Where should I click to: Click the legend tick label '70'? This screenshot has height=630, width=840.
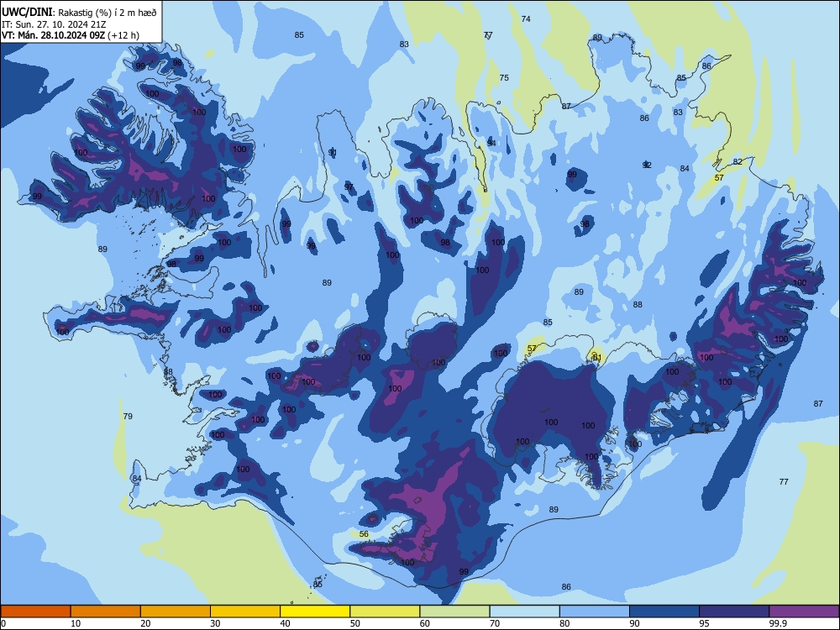point(495,623)
